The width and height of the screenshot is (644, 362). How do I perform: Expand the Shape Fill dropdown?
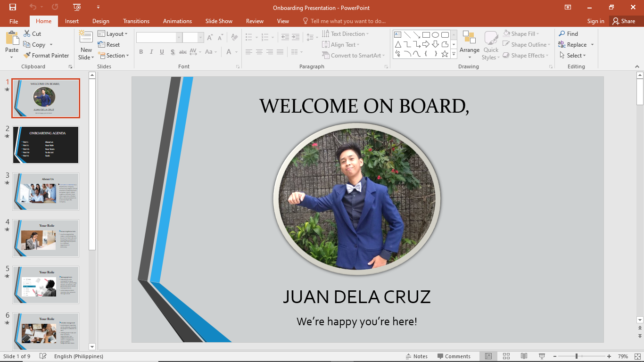[x=520, y=34]
